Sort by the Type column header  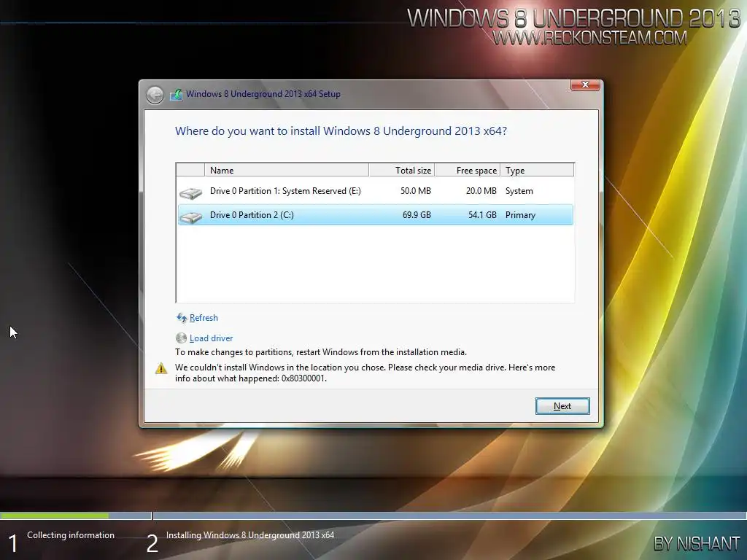coord(537,170)
